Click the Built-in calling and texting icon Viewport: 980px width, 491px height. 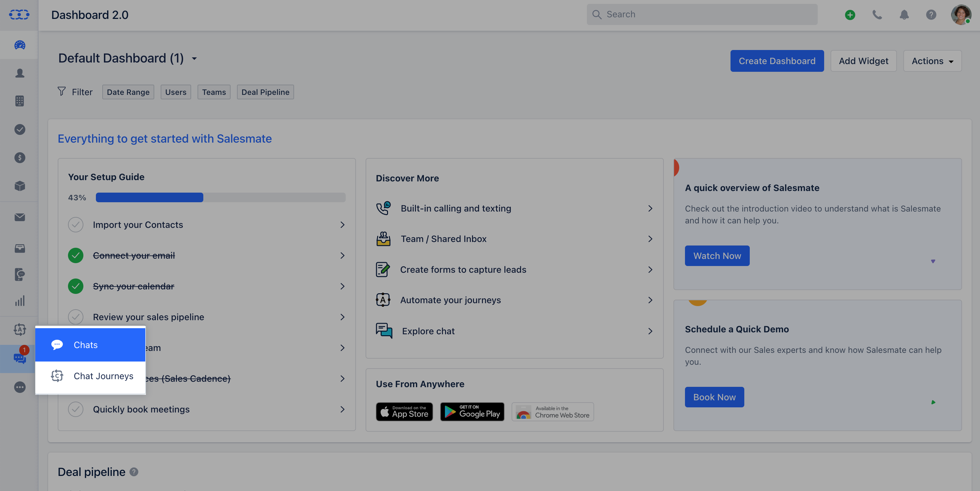[x=383, y=208]
